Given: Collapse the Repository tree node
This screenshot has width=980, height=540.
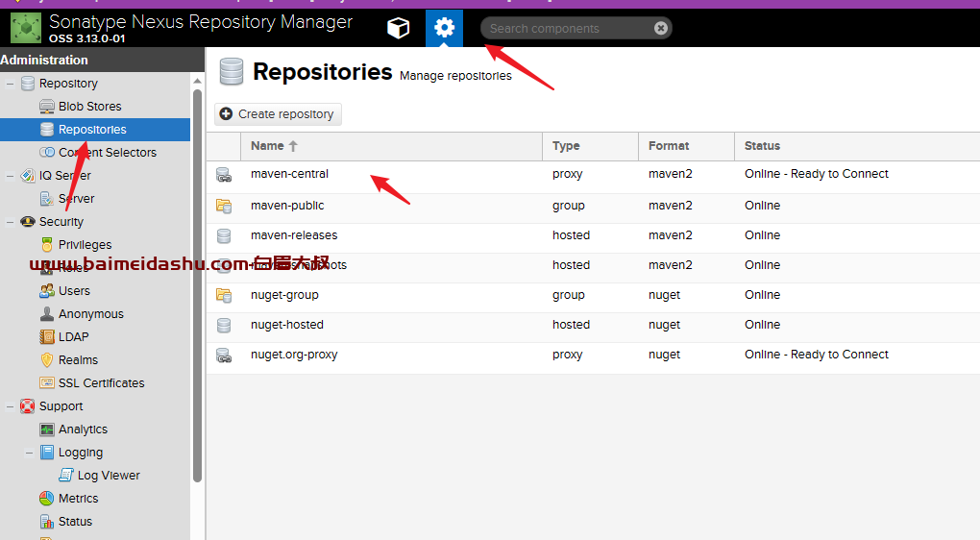Looking at the screenshot, I should coord(10,84).
